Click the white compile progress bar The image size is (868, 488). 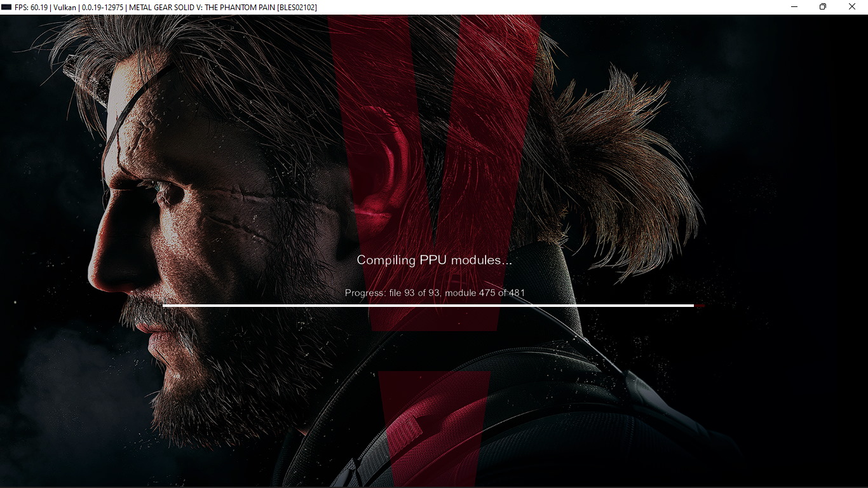[x=428, y=306]
